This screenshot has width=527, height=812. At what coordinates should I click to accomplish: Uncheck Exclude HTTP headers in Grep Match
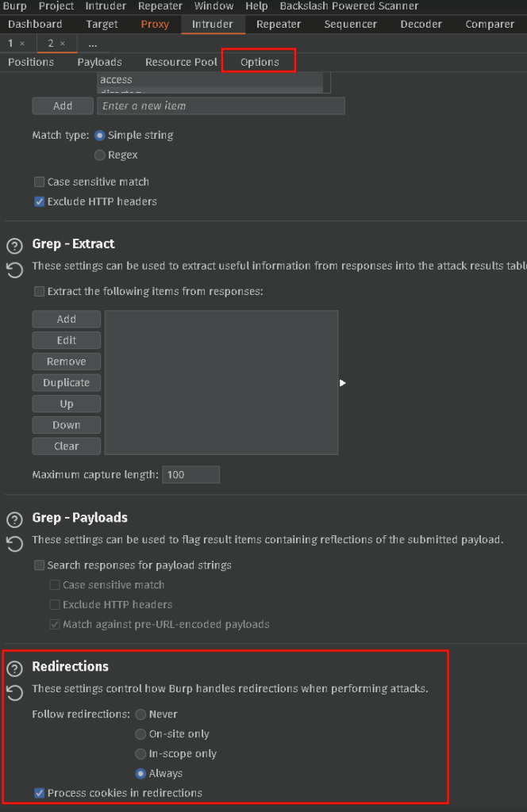click(40, 201)
